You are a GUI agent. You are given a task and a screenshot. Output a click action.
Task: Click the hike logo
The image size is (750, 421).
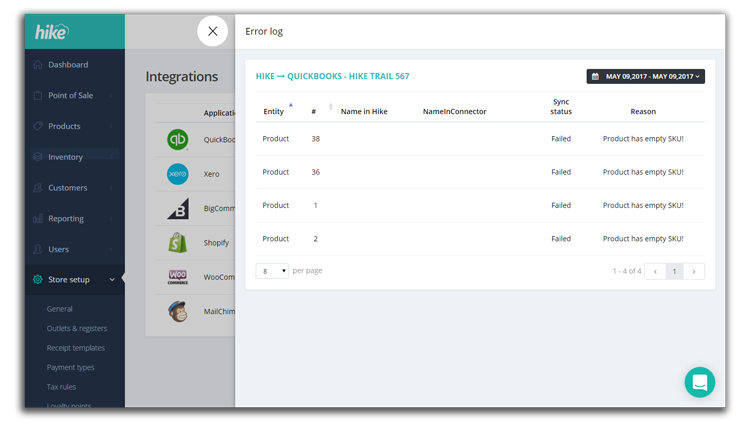coord(52,32)
